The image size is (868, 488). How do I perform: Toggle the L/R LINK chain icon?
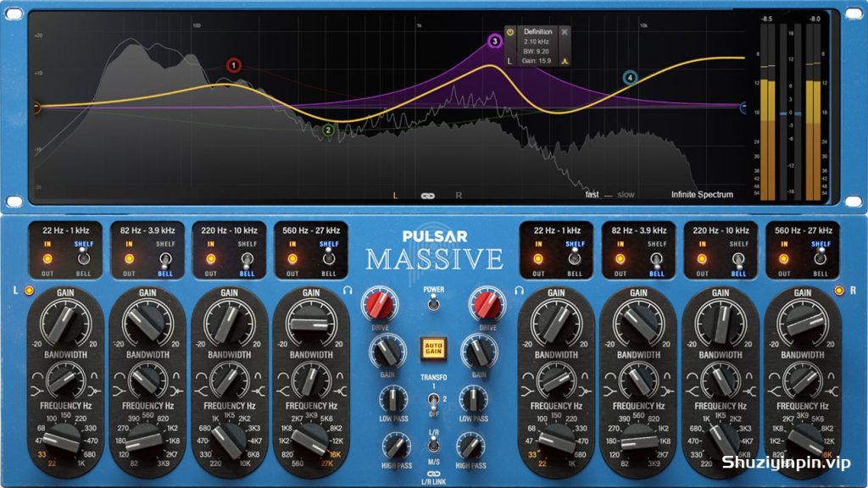click(433, 474)
